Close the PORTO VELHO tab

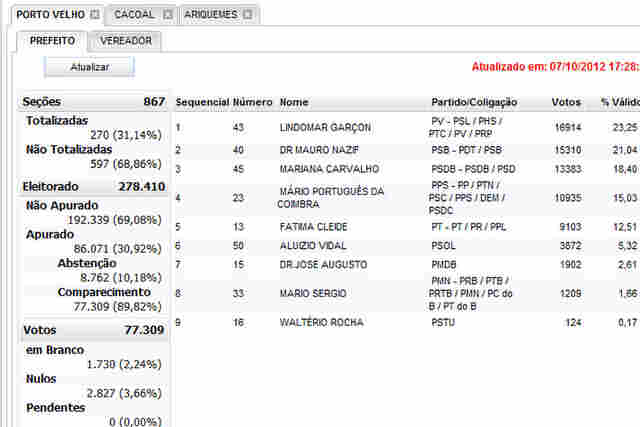(x=94, y=15)
